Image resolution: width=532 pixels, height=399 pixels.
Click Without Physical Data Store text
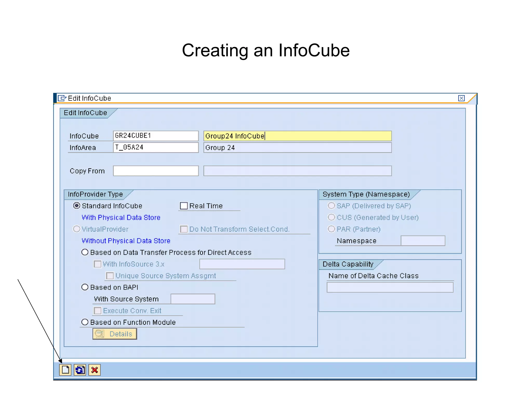coord(126,241)
